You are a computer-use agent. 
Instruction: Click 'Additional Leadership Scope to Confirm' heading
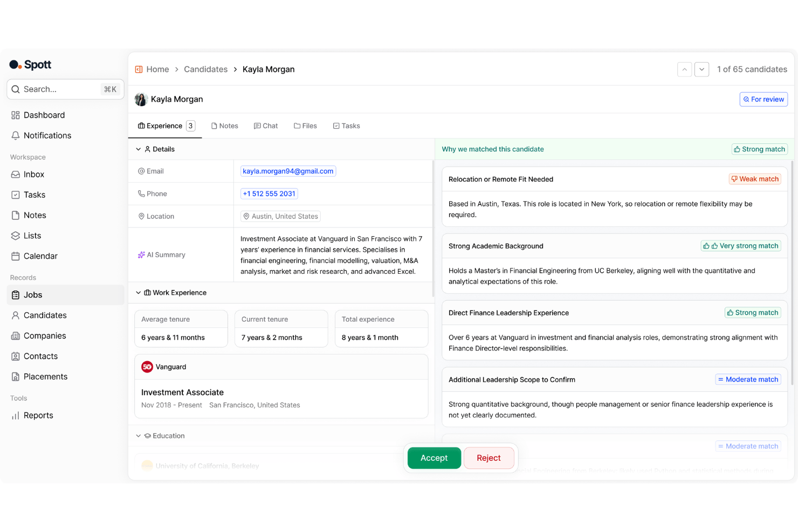(512, 380)
